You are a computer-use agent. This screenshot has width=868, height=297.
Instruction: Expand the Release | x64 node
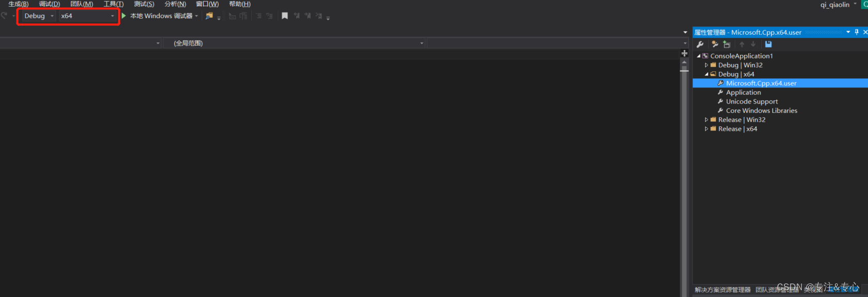point(707,129)
